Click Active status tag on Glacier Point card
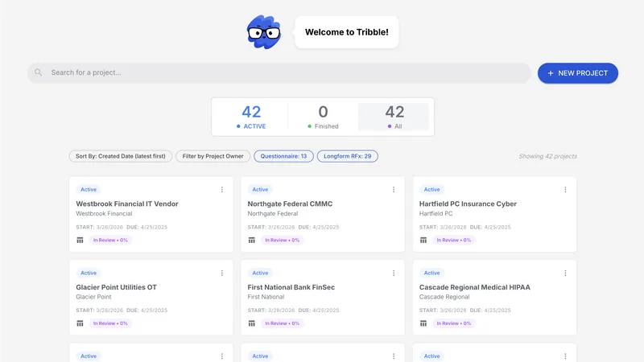 pos(89,273)
